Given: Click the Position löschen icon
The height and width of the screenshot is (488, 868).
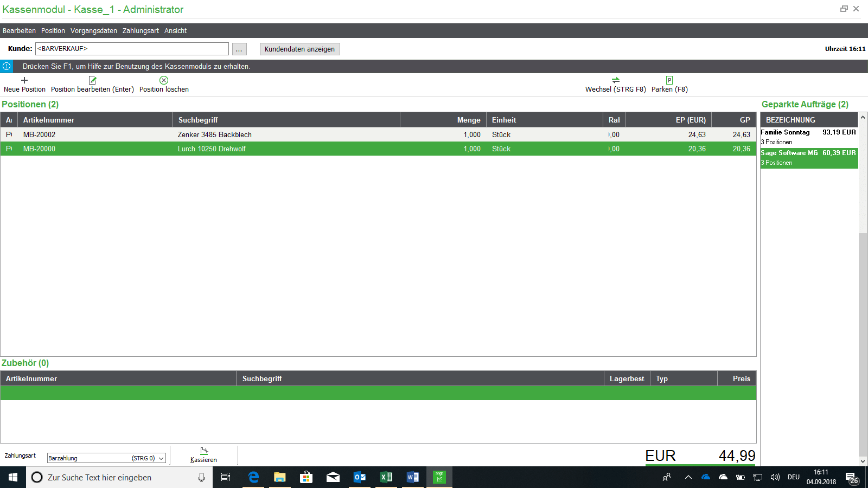Looking at the screenshot, I should 164,80.
